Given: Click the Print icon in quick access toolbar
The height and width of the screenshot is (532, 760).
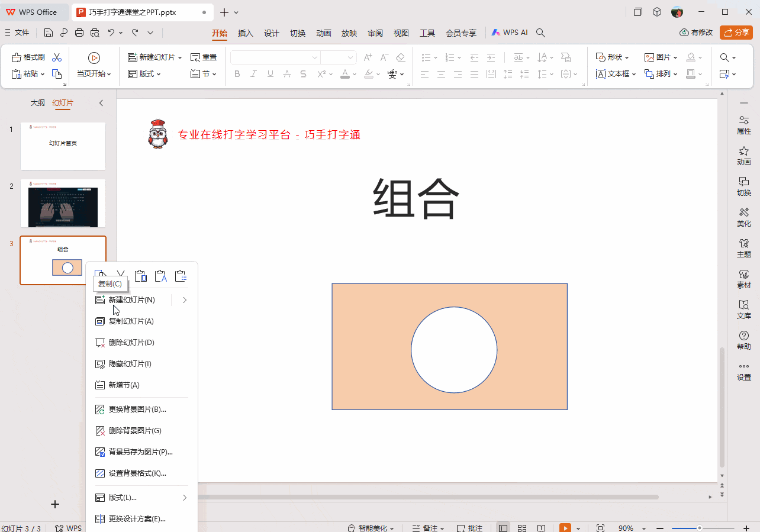Looking at the screenshot, I should (x=79, y=33).
